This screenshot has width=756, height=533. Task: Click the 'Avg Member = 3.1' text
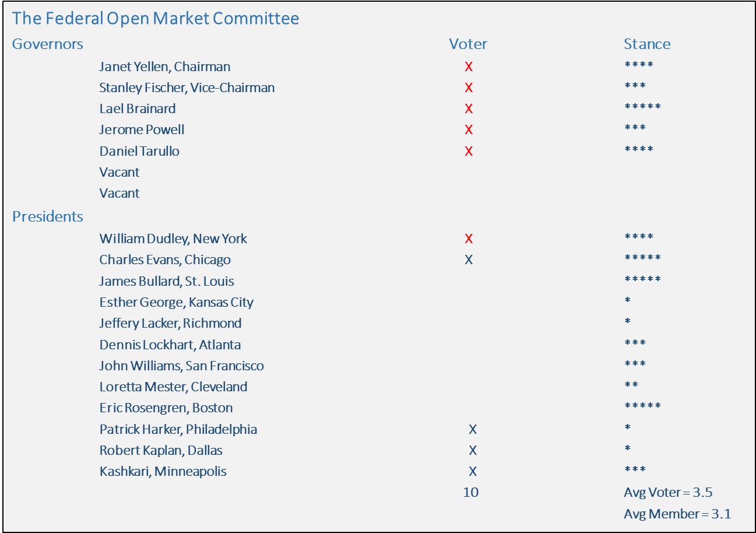(677, 514)
